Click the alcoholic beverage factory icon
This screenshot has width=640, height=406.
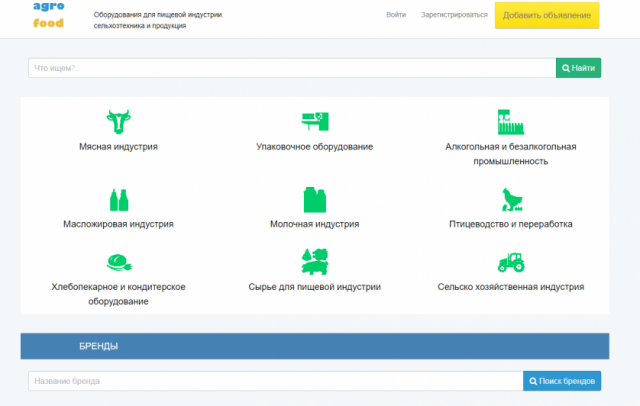point(511,122)
